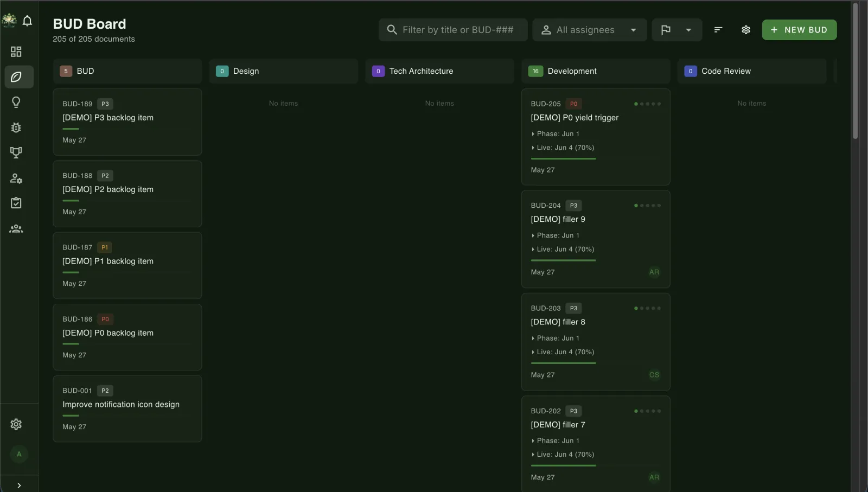Click the NEW BUD button
The image size is (868, 492).
click(x=799, y=30)
